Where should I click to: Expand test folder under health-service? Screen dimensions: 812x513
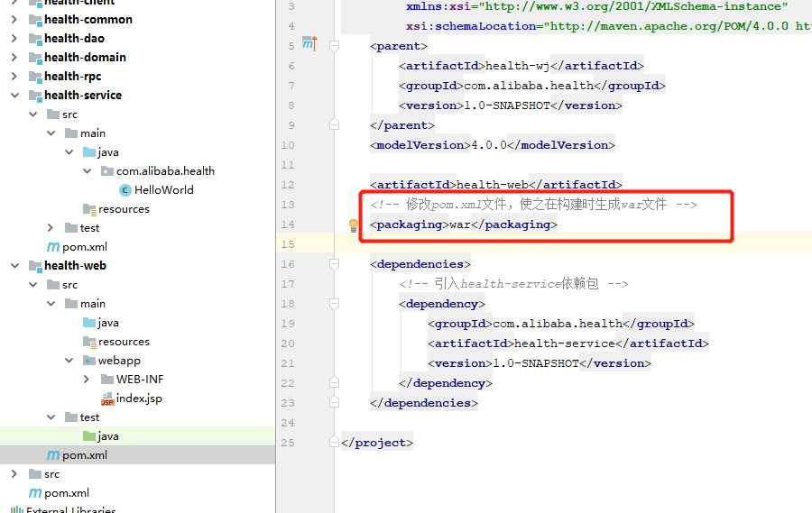51,228
